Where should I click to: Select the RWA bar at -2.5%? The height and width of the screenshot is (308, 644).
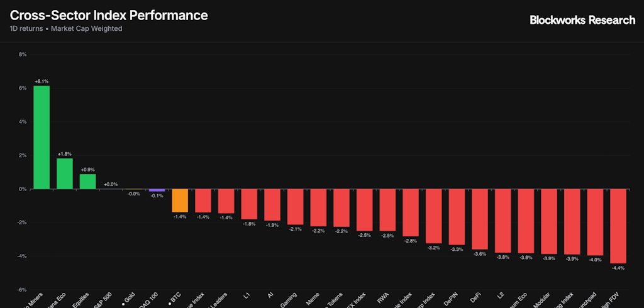(x=387, y=210)
